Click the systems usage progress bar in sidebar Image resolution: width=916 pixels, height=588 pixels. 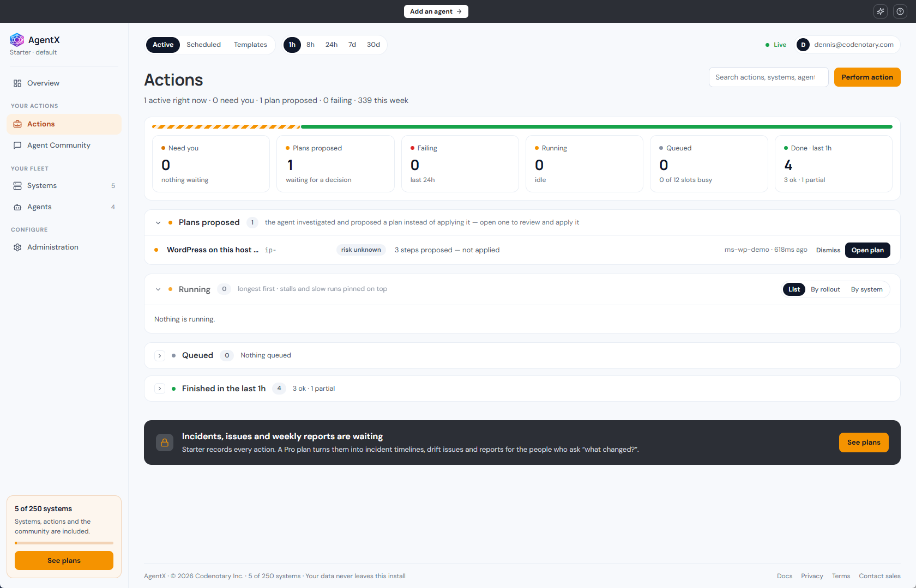pyautogui.click(x=64, y=543)
